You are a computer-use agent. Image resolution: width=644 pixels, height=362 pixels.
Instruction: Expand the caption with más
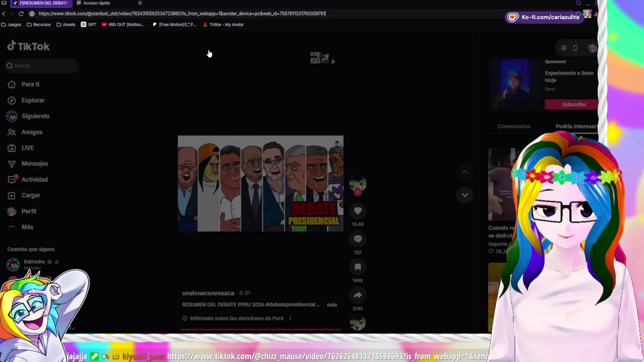point(332,305)
